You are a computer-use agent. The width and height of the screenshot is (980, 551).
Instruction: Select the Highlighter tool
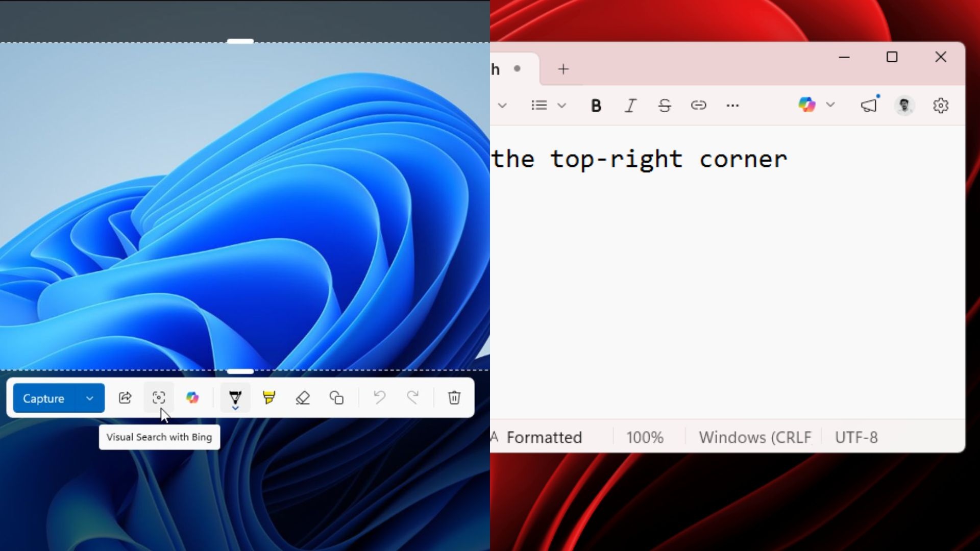(268, 398)
